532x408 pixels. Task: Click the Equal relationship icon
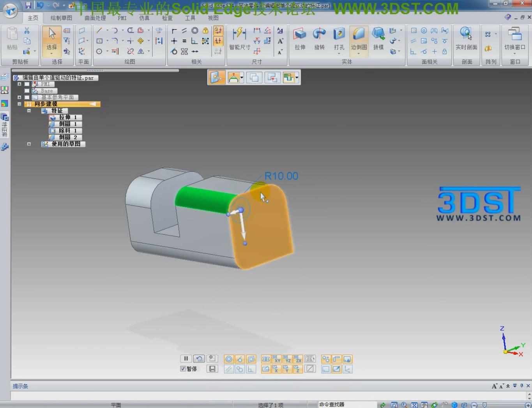tap(184, 41)
